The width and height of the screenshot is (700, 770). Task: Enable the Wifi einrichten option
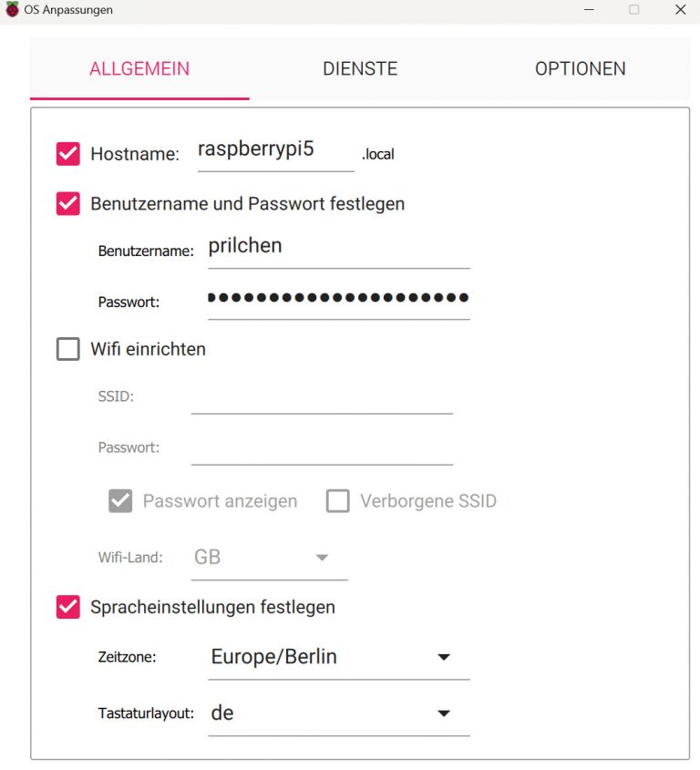(x=67, y=348)
